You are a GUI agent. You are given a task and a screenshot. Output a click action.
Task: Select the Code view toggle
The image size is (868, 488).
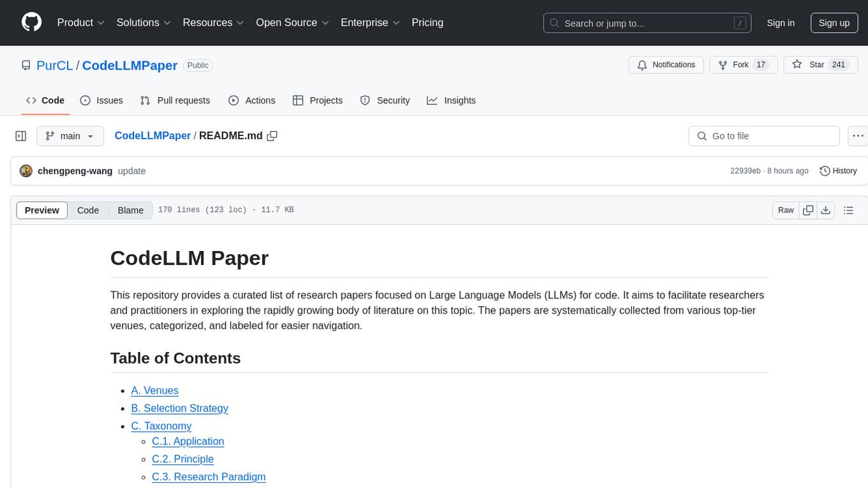(x=88, y=210)
